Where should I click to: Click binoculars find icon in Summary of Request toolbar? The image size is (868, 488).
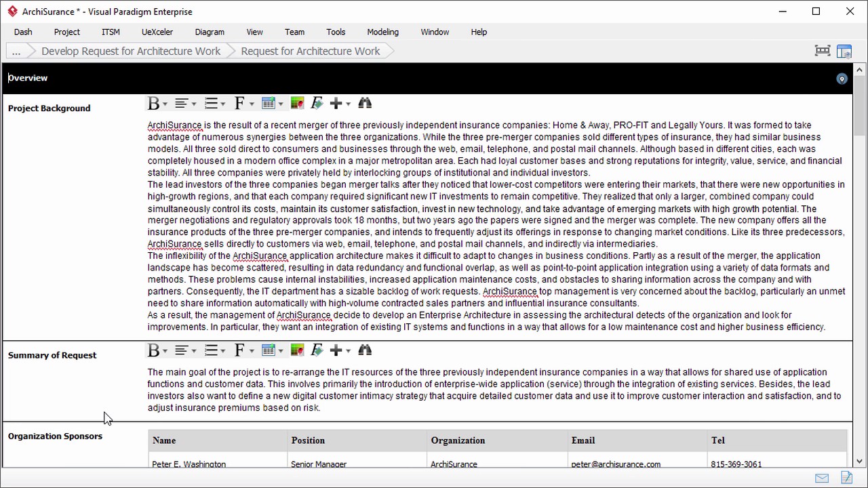click(365, 350)
